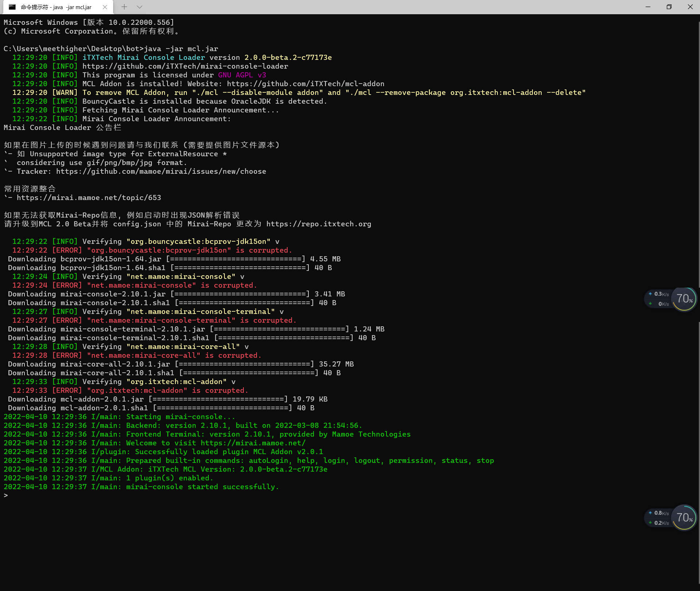
Task: Click the mirai-console-loader GitHub URL
Action: pyautogui.click(x=185, y=66)
